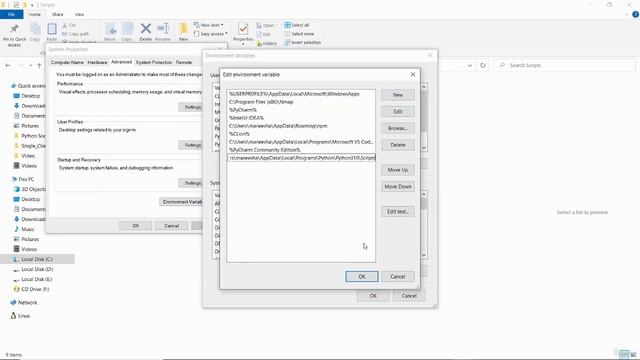
Task: Click History icon in ribbon
Action: 267,43
